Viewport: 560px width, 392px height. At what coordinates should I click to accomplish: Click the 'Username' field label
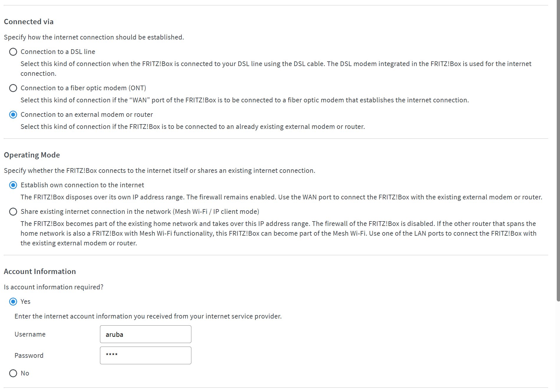coord(30,334)
